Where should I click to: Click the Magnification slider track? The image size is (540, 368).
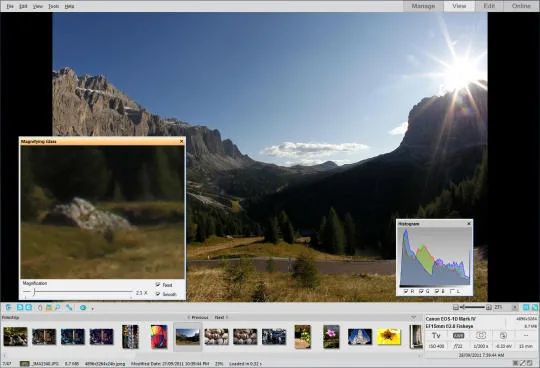tap(77, 292)
